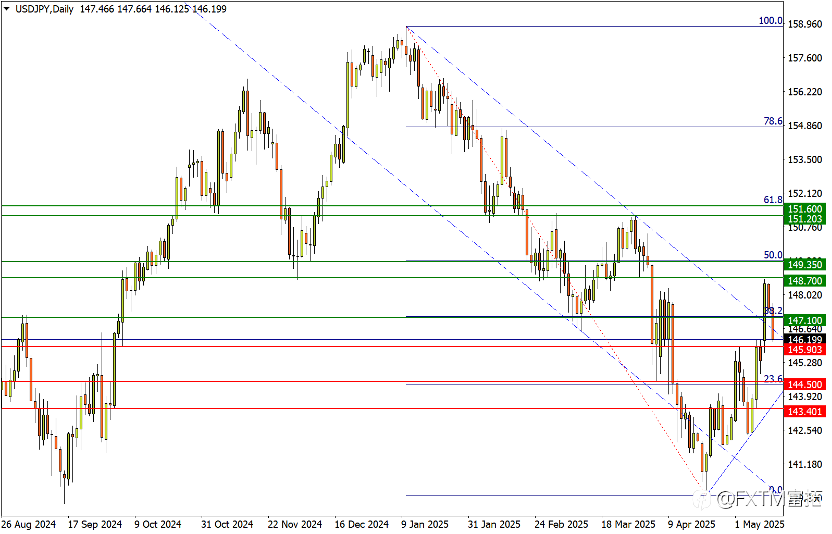The image size is (832, 534).
Task: Select the red 145.903 level tag
Action: [805, 349]
